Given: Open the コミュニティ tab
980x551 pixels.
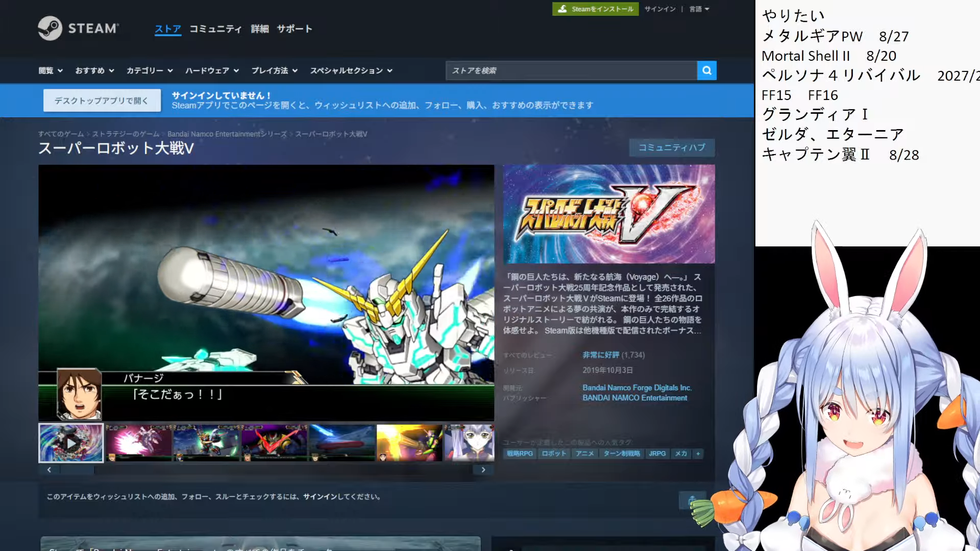Looking at the screenshot, I should [215, 29].
